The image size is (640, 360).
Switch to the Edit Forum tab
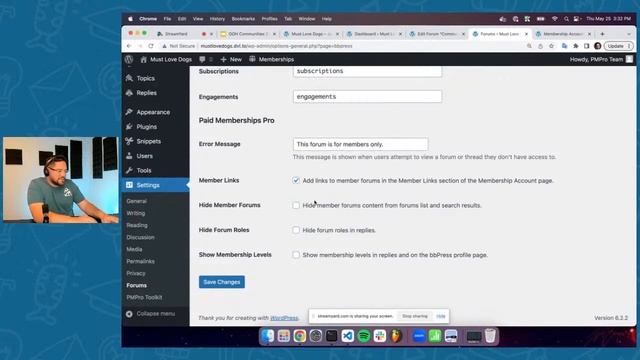point(437,34)
